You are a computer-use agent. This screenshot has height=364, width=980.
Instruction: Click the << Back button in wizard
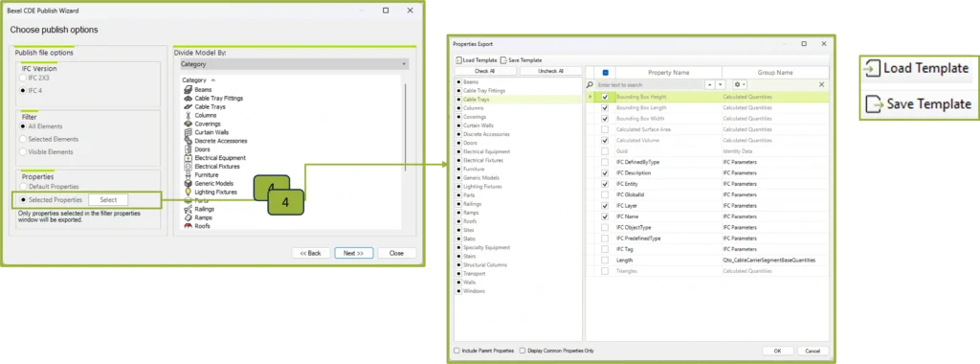point(311,253)
